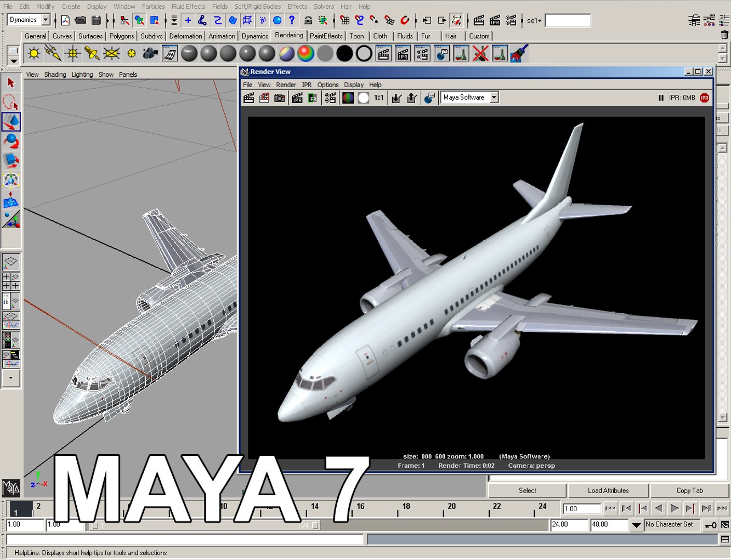The height and width of the screenshot is (560, 731).
Task: Open render settings icon in Render View
Action: point(330,98)
